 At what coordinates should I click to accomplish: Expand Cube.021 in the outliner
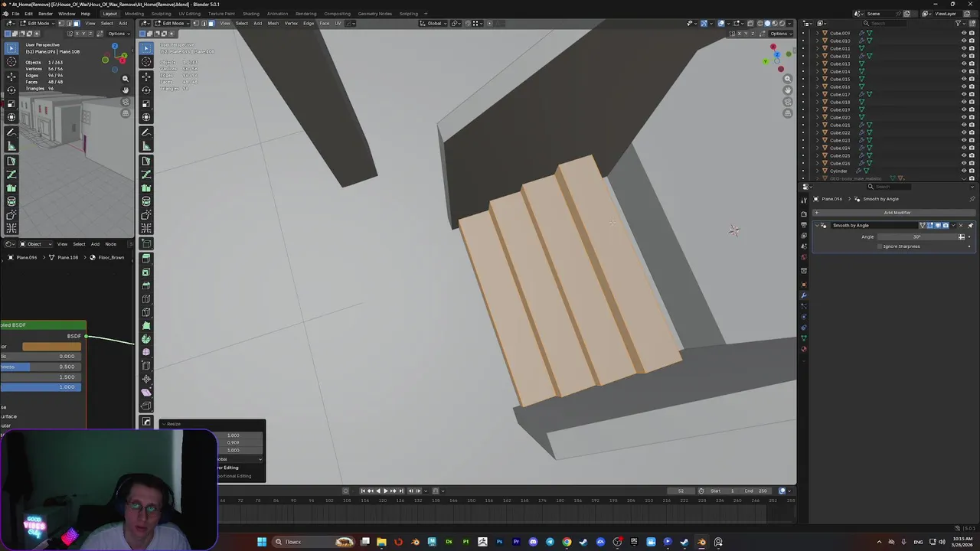tap(817, 125)
